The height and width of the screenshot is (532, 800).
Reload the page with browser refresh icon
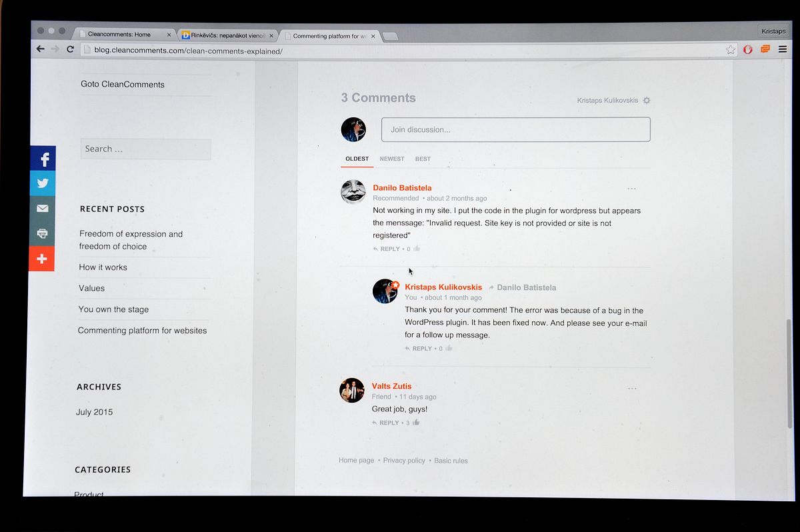click(70, 49)
